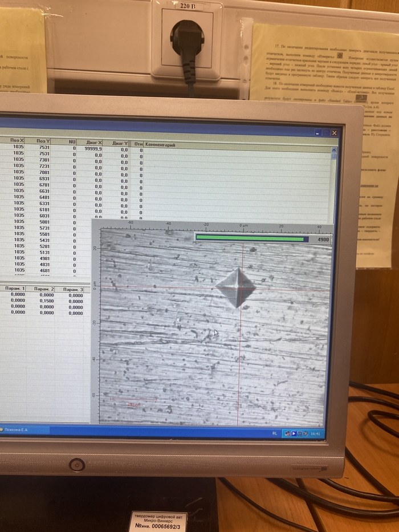Select the Поз Y cell 5131

pos(38,253)
